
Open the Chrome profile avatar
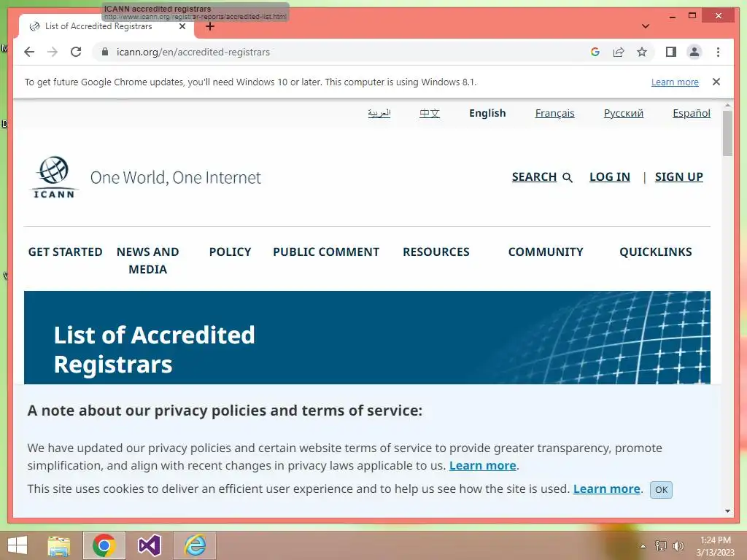point(694,52)
